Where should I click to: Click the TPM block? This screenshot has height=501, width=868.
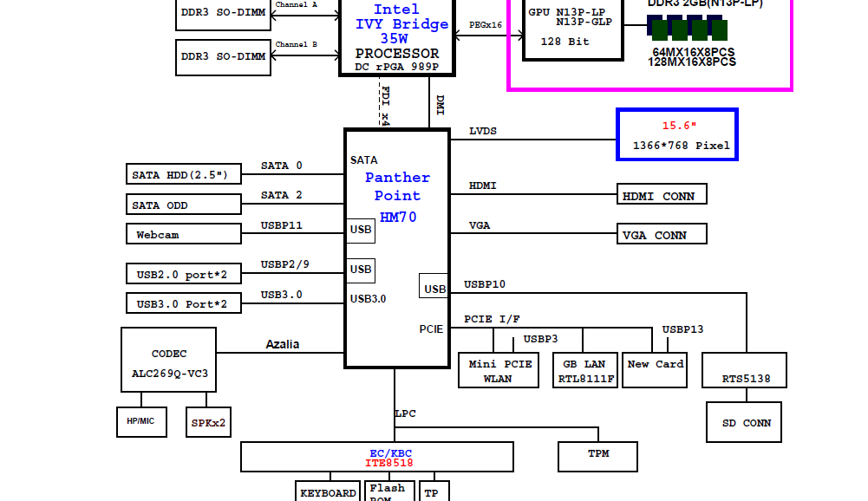click(597, 457)
